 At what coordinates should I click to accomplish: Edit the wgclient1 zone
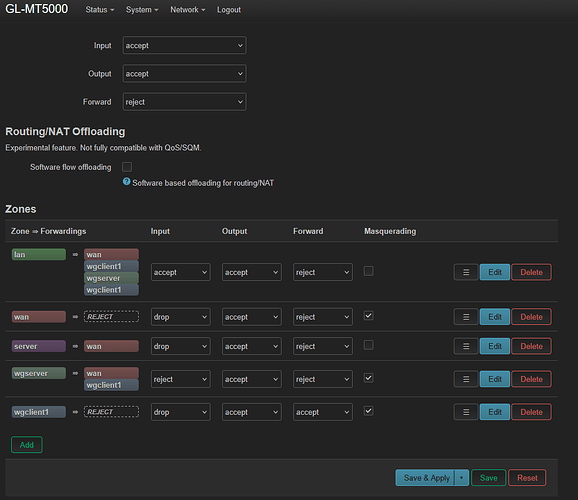[x=495, y=412]
